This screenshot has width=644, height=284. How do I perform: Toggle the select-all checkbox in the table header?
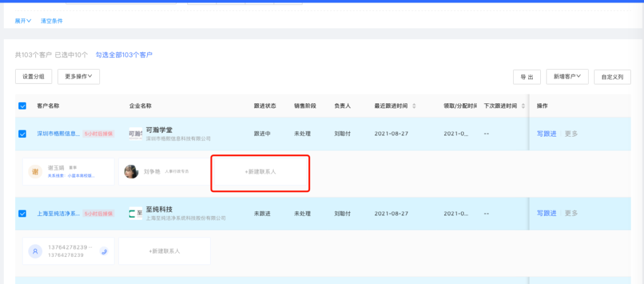[x=22, y=106]
